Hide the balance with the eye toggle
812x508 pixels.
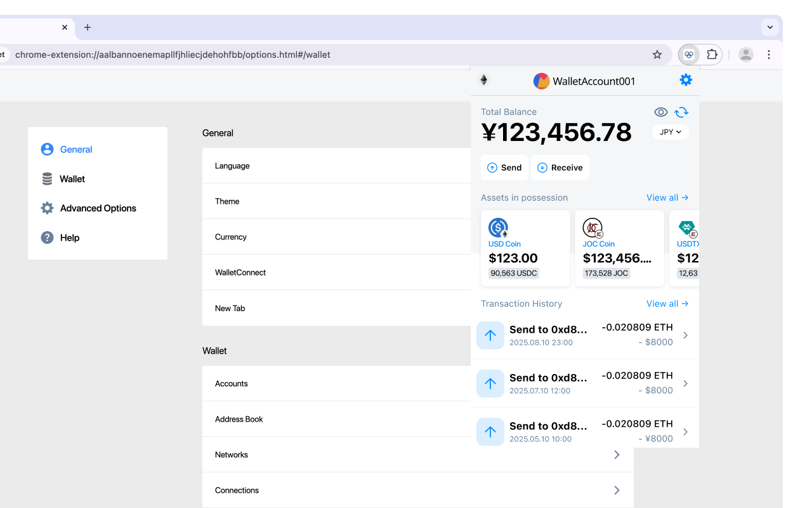(x=660, y=112)
